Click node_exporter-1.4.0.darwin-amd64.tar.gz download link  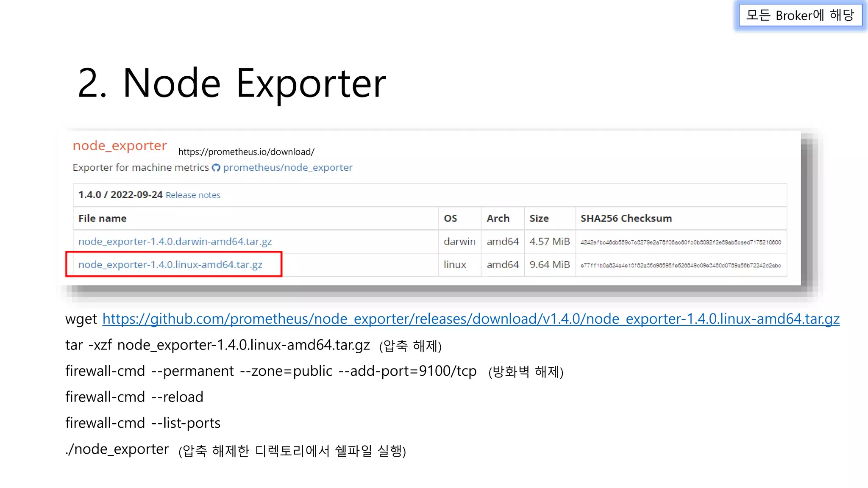click(x=175, y=241)
